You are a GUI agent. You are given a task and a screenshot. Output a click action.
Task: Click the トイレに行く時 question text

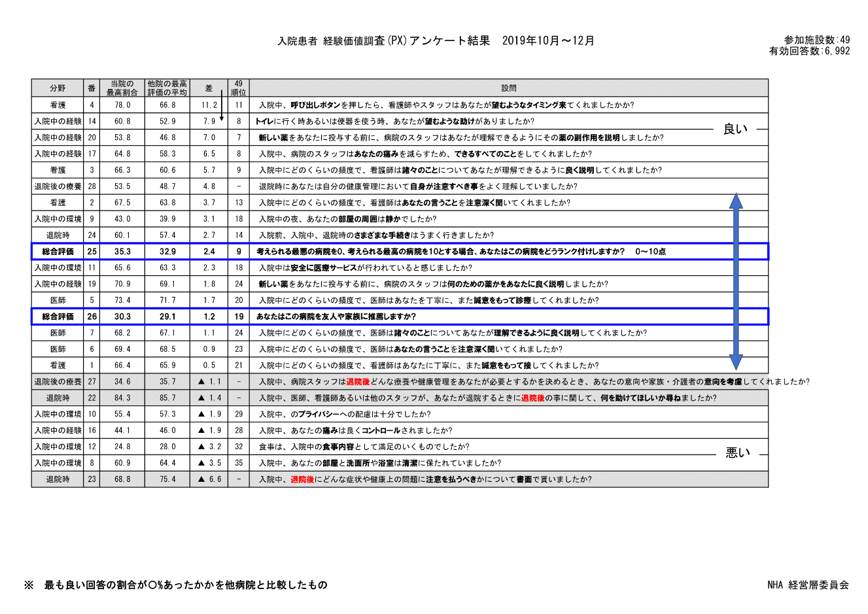(394, 121)
